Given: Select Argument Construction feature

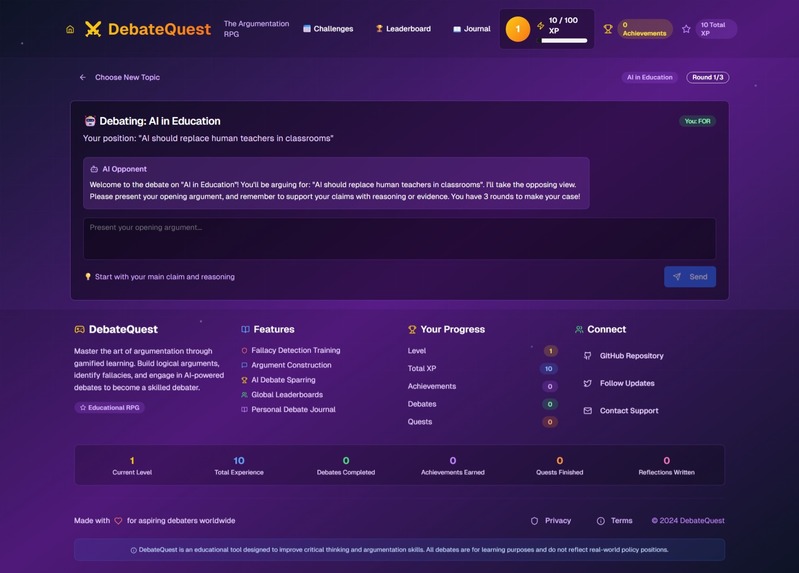Looking at the screenshot, I should (x=291, y=365).
